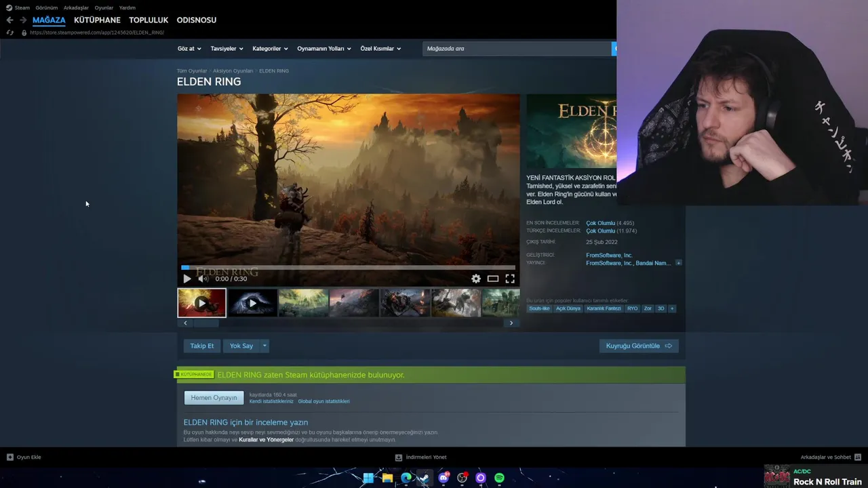The image size is (868, 488).
Task: Open the MAĞAZA tab
Action: 49,20
